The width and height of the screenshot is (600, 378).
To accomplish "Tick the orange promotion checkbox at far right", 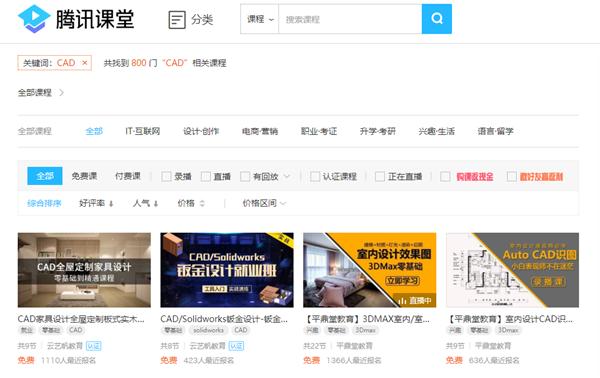I will point(511,176).
